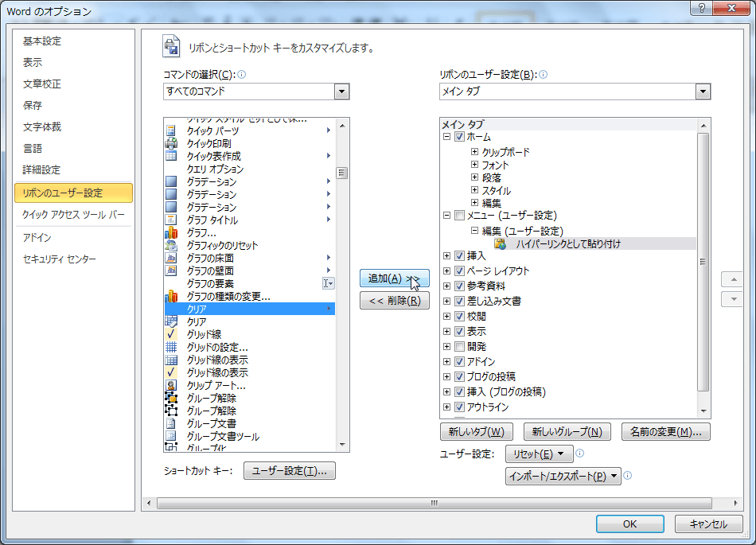The image size is (756, 545).
Task: Click info icon next to コマンドの選択
Action: 242,74
